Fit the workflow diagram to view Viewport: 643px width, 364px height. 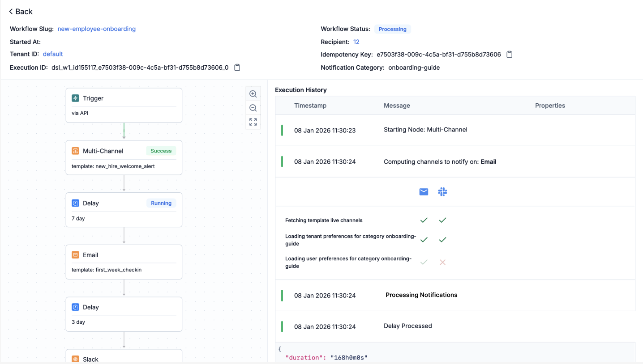tap(253, 121)
